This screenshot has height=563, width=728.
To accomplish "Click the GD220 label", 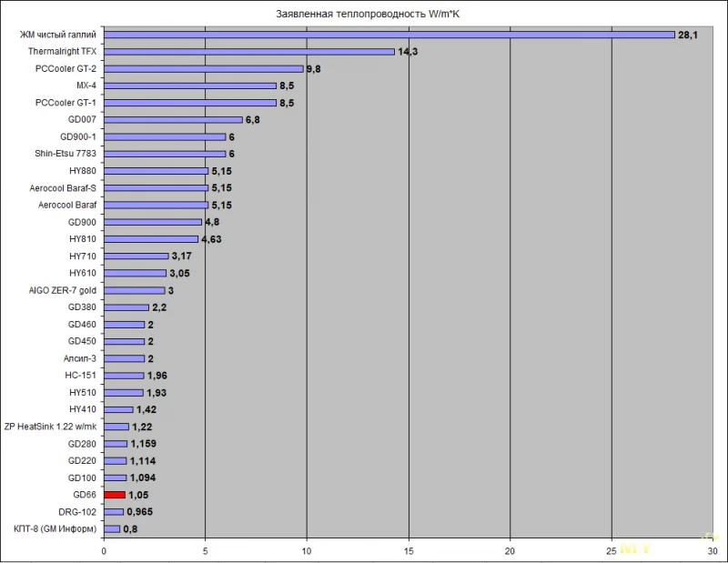I will coord(82,460).
